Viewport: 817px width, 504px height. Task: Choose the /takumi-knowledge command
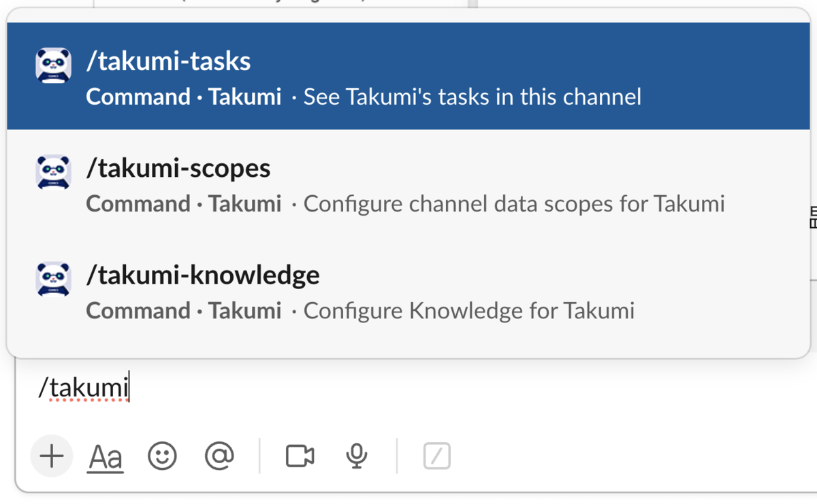pos(203,275)
